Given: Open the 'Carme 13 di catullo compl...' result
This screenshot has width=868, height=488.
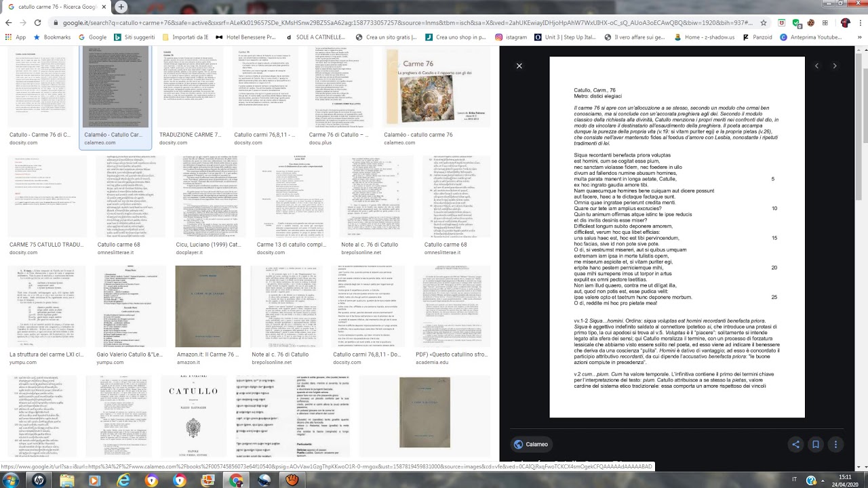Looking at the screenshot, I should pyautogui.click(x=292, y=197).
